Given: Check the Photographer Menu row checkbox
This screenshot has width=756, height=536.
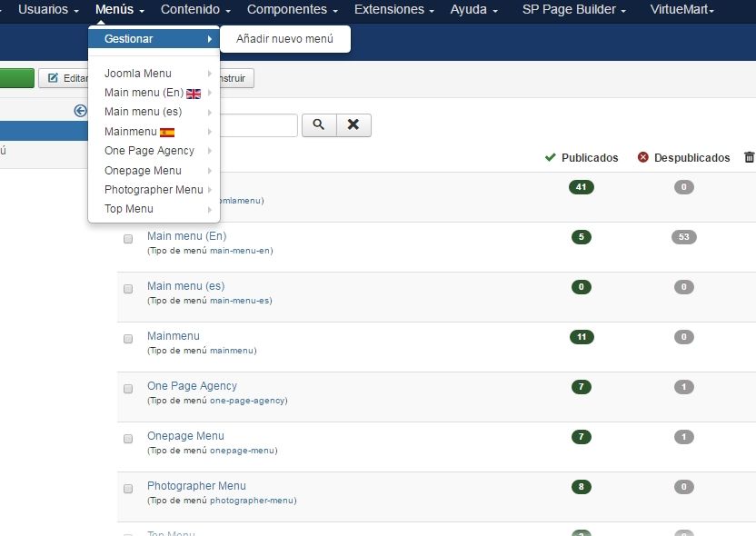Looking at the screenshot, I should [x=128, y=489].
